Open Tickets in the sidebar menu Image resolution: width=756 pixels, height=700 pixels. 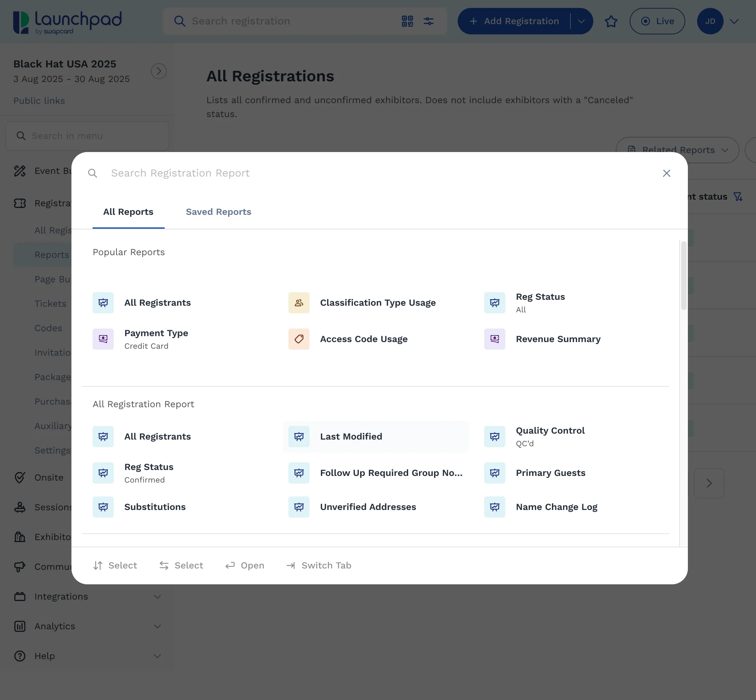click(x=50, y=304)
